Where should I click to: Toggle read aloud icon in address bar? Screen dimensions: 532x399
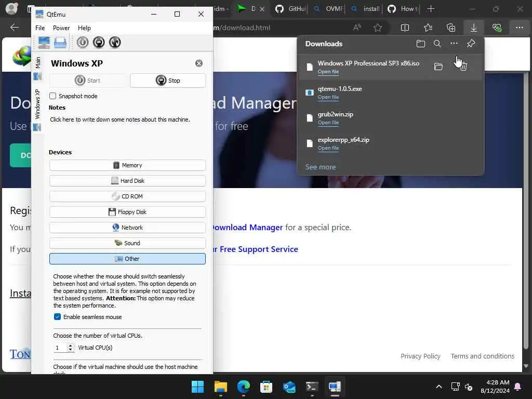(x=357, y=28)
